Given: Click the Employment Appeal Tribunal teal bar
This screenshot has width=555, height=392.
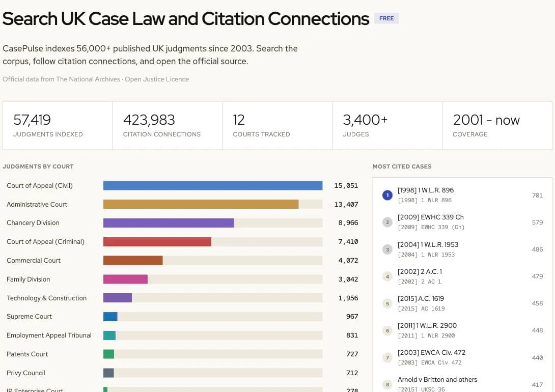Looking at the screenshot, I should (109, 335).
